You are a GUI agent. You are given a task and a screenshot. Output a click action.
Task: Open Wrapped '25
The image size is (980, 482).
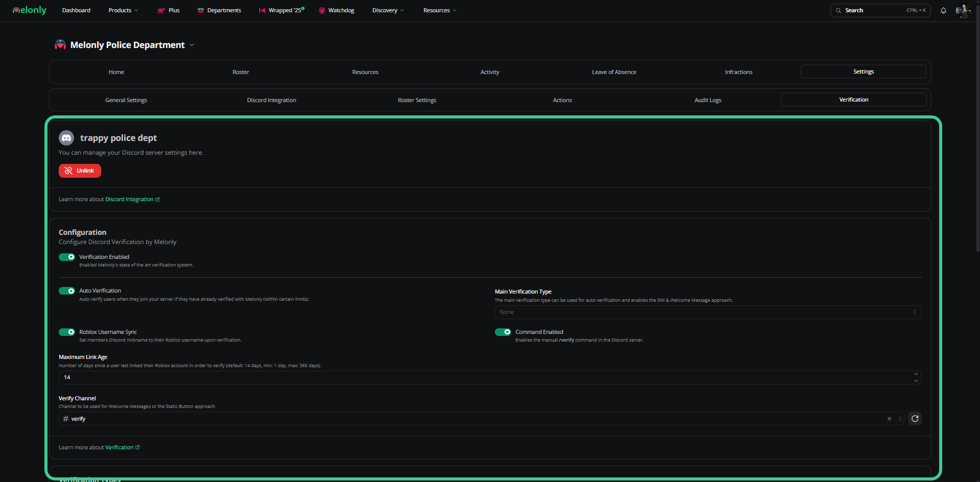coord(282,10)
